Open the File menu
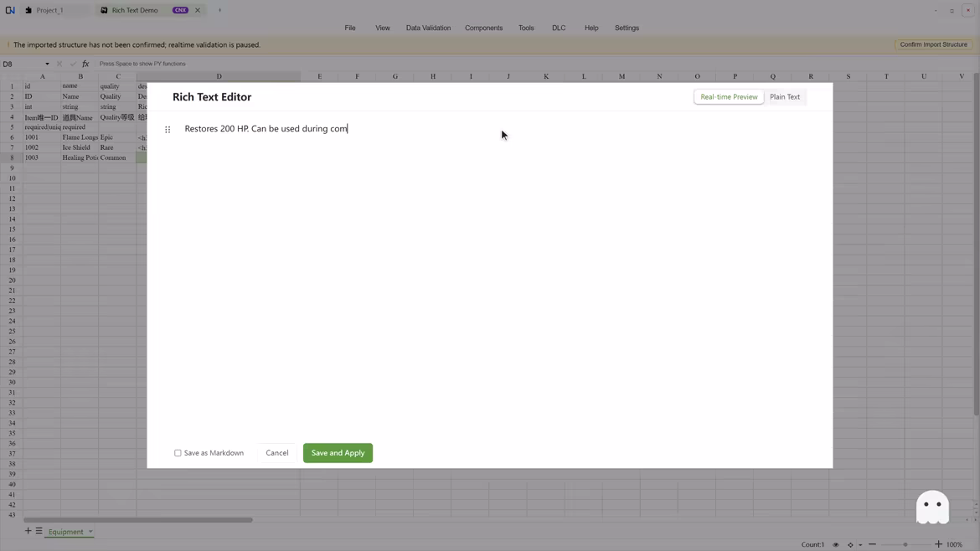Screen dimensions: 980x551 click(350, 28)
